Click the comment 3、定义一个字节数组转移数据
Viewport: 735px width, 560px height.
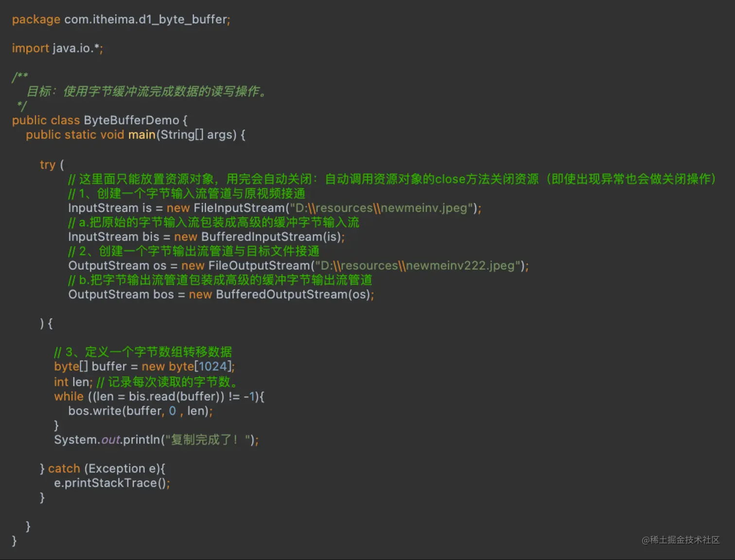143,352
